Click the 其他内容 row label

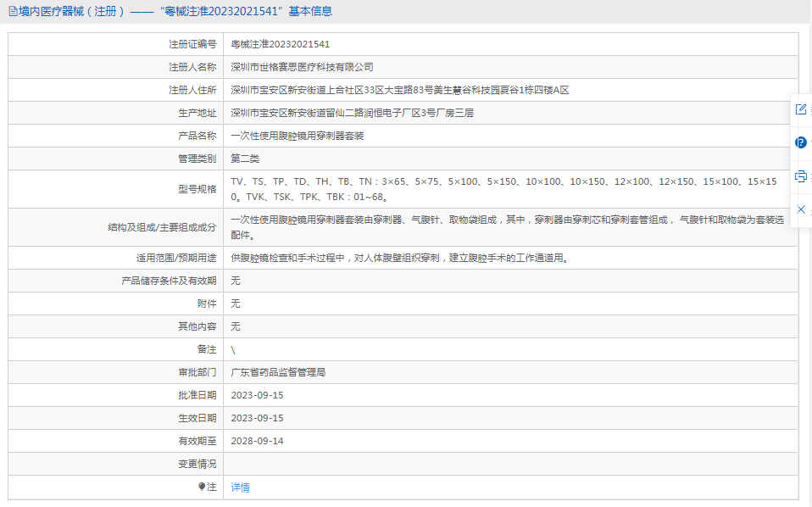pyautogui.click(x=197, y=326)
